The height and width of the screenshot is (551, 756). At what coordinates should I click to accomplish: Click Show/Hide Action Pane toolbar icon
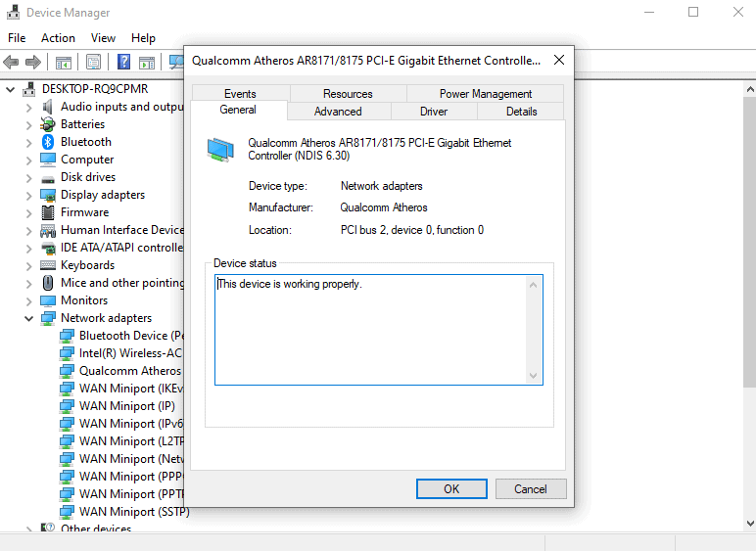[147, 62]
